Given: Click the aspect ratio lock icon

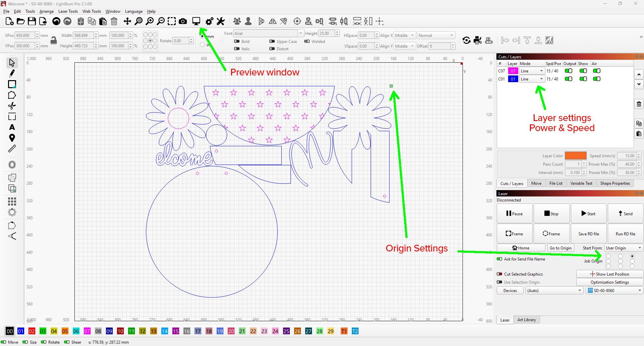Looking at the screenshot, I should [53, 41].
